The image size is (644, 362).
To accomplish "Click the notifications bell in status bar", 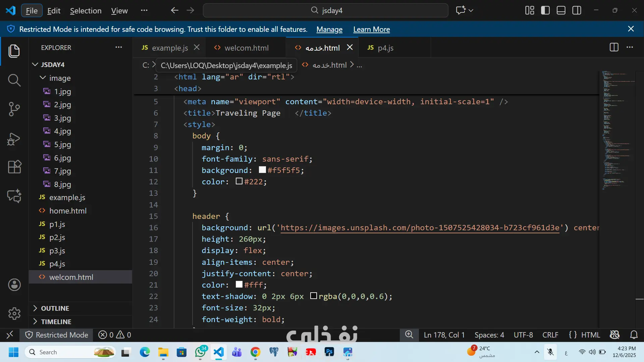I will tap(634, 335).
